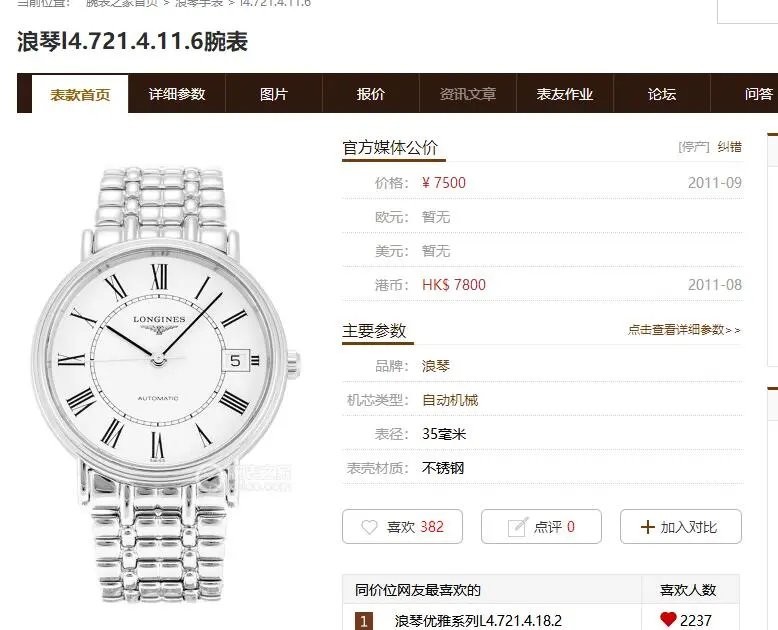The image size is (778, 630).
Task: Open 浪琴优雅系列L4.721.4.18.2 link
Action: (x=478, y=621)
